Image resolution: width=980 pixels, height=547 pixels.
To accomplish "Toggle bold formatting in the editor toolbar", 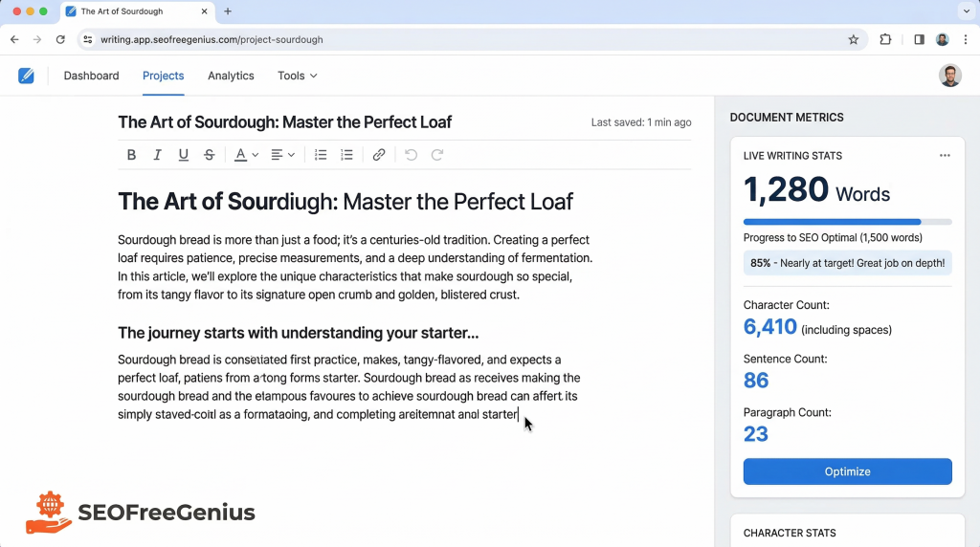I will point(131,155).
